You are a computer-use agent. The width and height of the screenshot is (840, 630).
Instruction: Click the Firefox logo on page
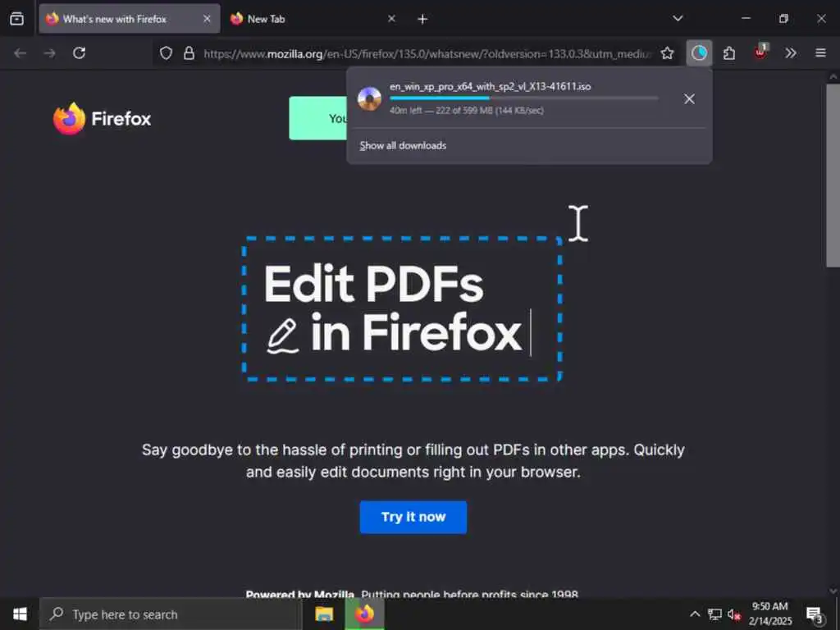102,118
